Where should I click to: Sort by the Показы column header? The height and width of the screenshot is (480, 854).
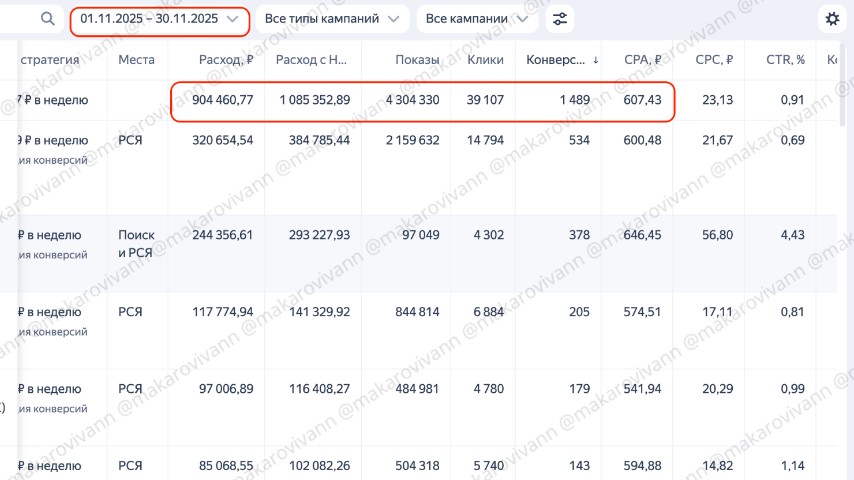click(x=417, y=60)
